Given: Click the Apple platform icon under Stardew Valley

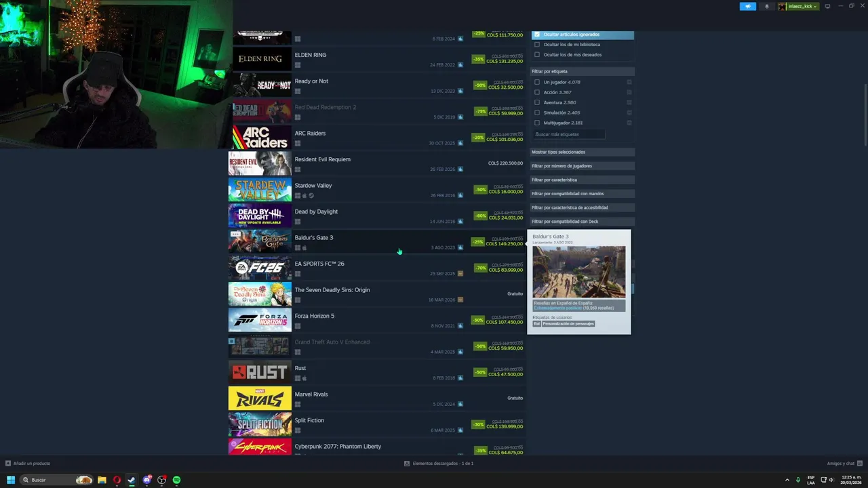Looking at the screenshot, I should [x=304, y=195].
